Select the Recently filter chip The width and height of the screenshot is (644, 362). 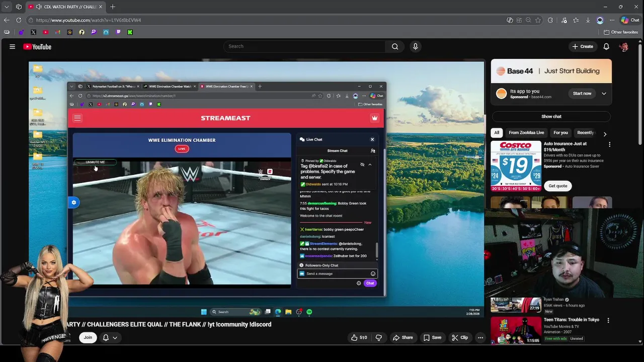pyautogui.click(x=585, y=133)
